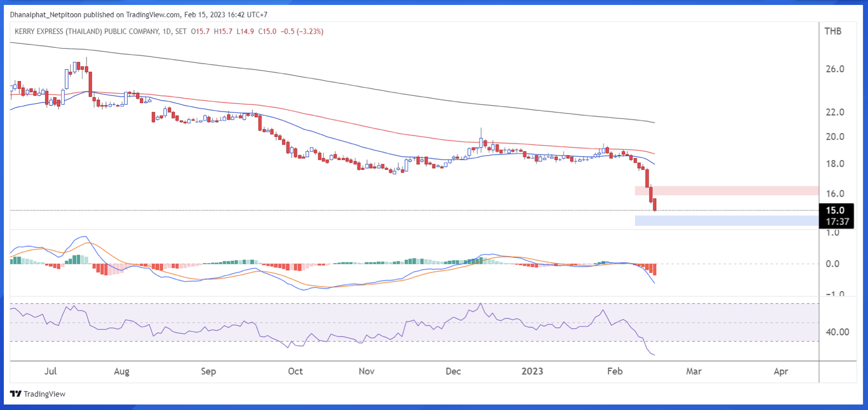The width and height of the screenshot is (868, 410).
Task: Click the 2023 label on time axis
Action: tap(532, 371)
